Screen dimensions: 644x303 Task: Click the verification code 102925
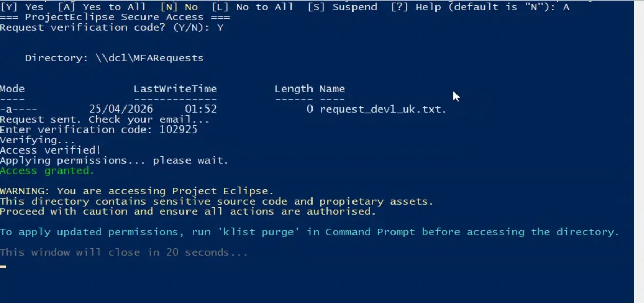178,129
